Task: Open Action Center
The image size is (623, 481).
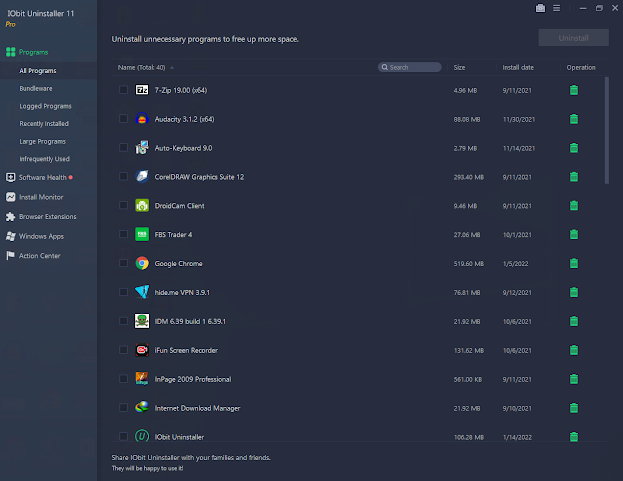Action: pyautogui.click(x=33, y=256)
